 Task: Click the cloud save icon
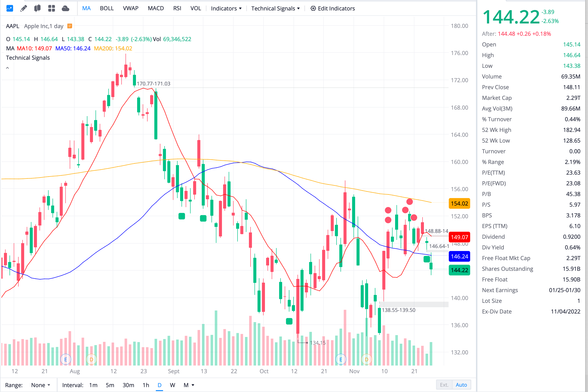click(x=65, y=8)
